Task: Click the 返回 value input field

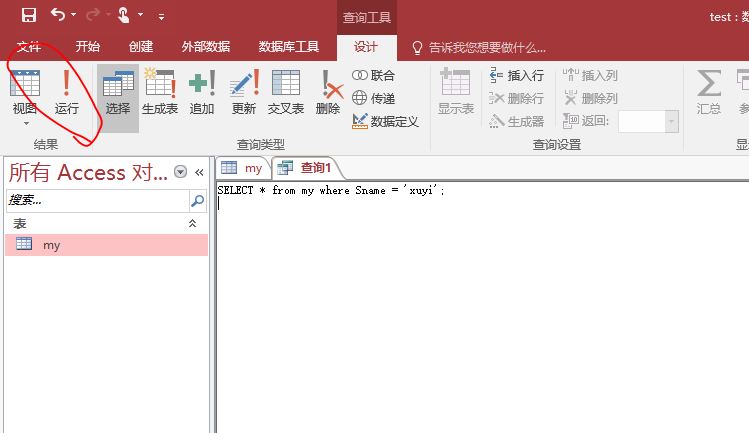Action: (x=642, y=121)
